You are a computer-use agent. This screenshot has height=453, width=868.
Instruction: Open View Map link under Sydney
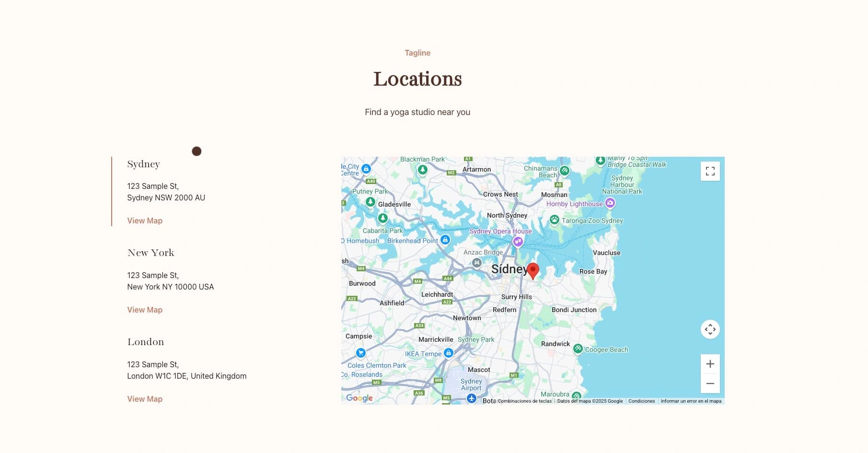click(145, 221)
